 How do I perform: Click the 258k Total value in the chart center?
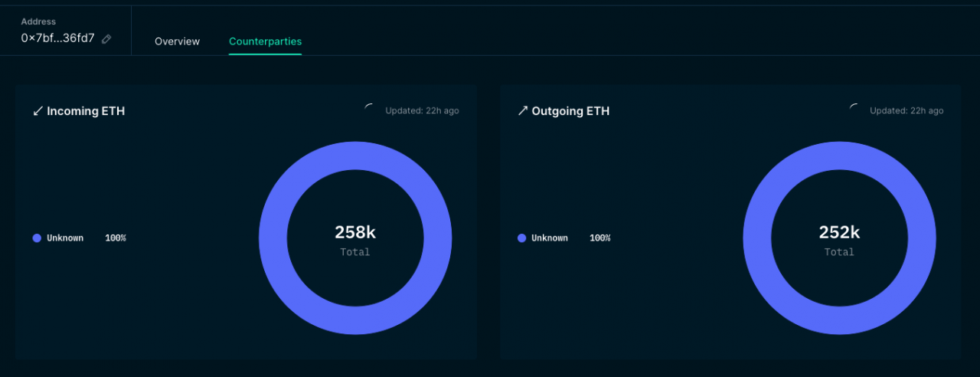tap(355, 233)
